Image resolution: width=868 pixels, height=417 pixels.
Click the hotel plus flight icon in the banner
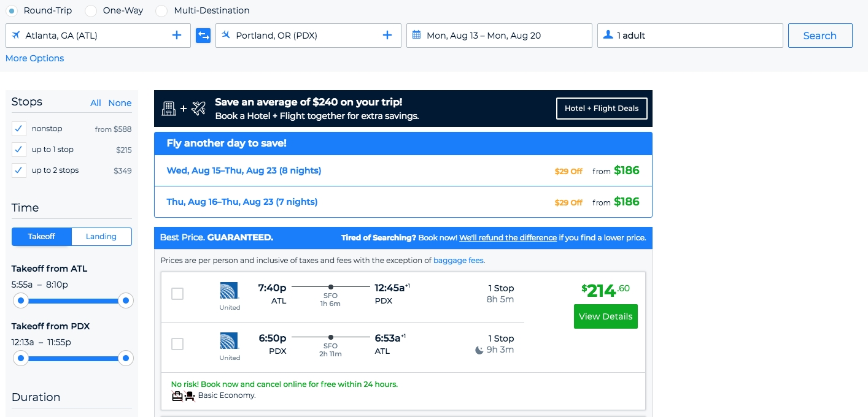184,109
